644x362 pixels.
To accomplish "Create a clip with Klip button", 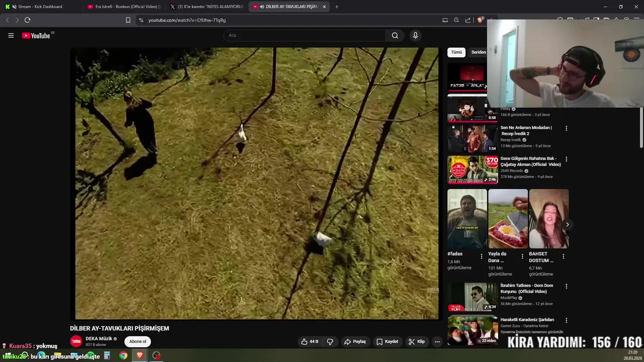I will (x=417, y=341).
